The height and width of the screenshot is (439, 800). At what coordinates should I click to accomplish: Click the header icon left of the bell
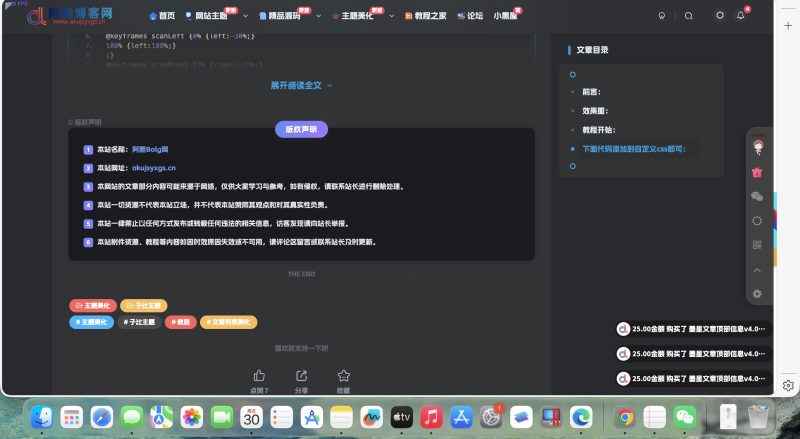pos(720,15)
